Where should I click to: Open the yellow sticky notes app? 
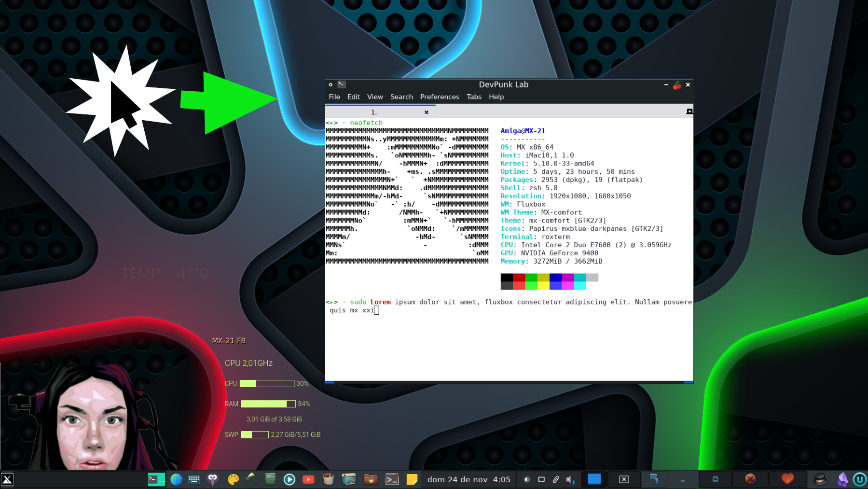click(412, 479)
